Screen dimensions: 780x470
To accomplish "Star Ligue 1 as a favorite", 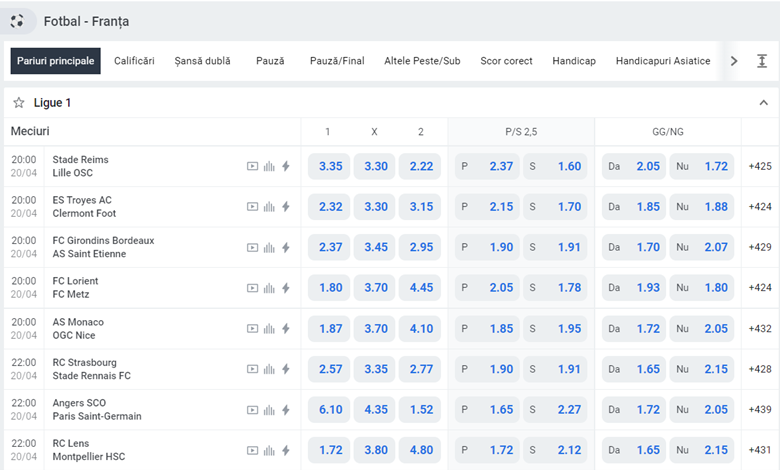I will [19, 103].
